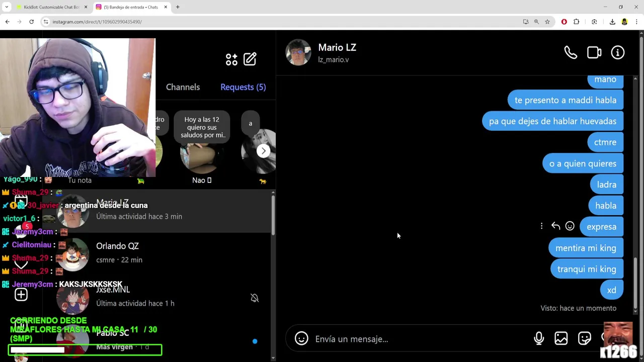Viewport: 644px width, 362px height.
Task: Switch to the KickBot browser tab
Action: point(51,7)
